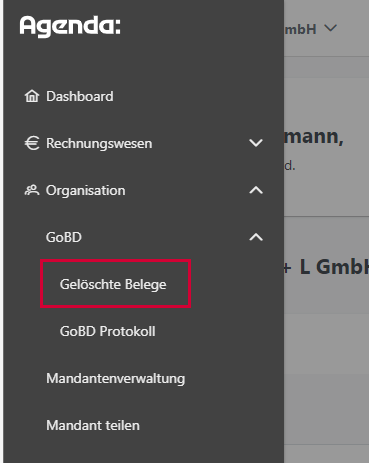
Task: Click the greeting heading ending in mann,
Action: (x=314, y=136)
